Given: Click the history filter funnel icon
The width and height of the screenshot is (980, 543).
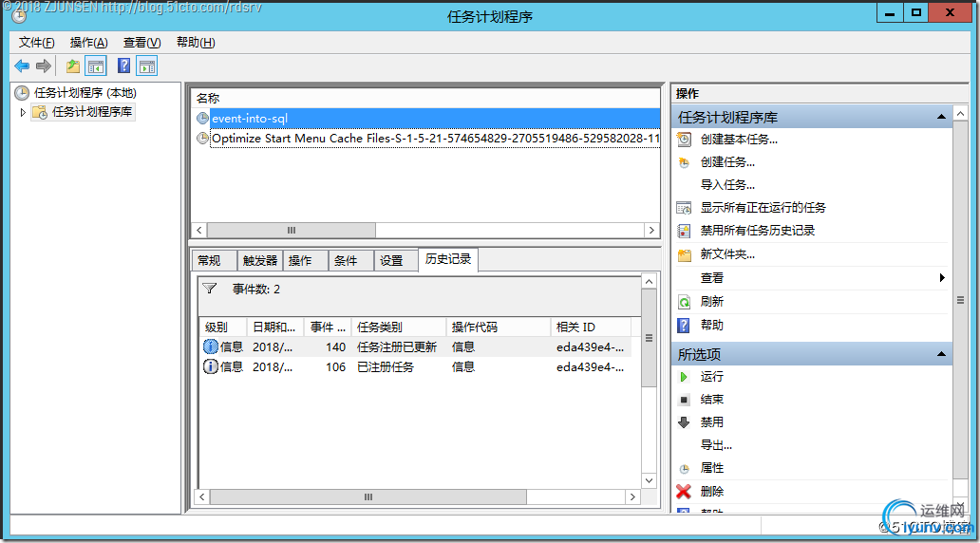Looking at the screenshot, I should point(210,289).
